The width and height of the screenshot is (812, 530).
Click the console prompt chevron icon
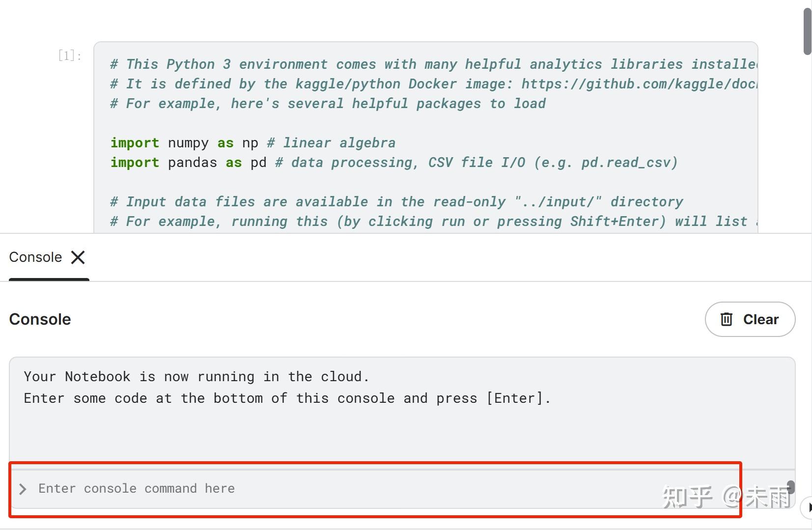[x=23, y=489]
